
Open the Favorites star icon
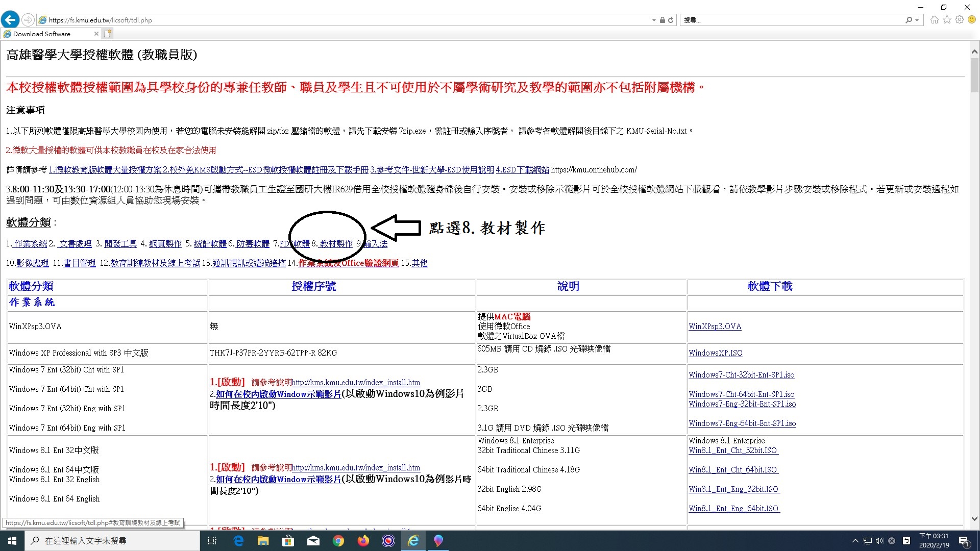click(947, 19)
